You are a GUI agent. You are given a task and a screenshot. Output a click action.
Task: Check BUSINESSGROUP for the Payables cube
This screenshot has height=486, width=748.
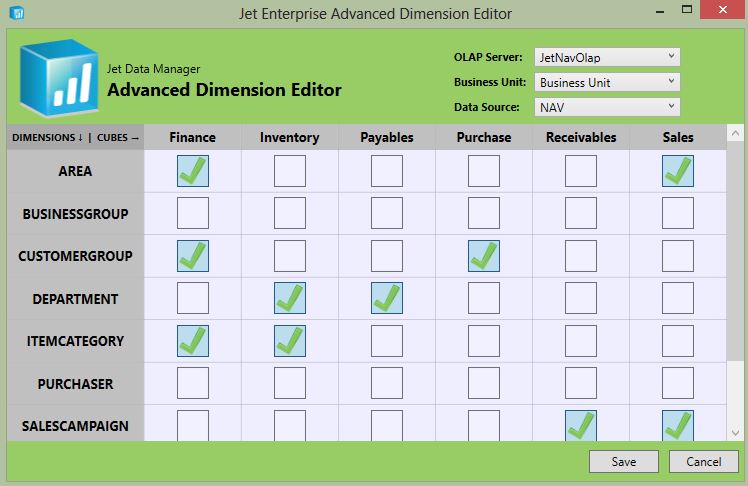coord(387,213)
